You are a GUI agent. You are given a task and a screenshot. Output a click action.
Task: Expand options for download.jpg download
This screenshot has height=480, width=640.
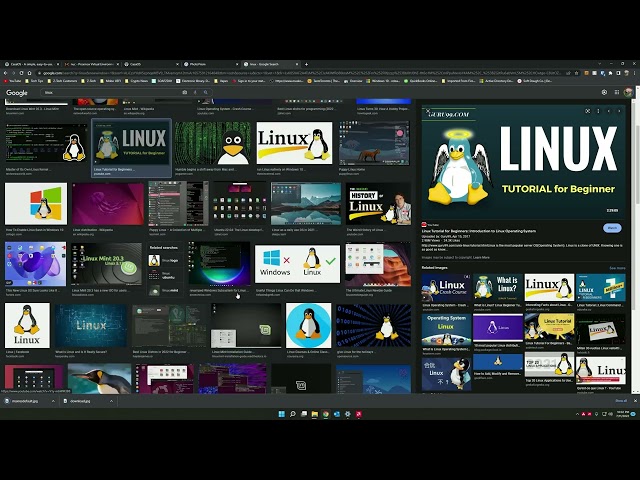(x=111, y=401)
